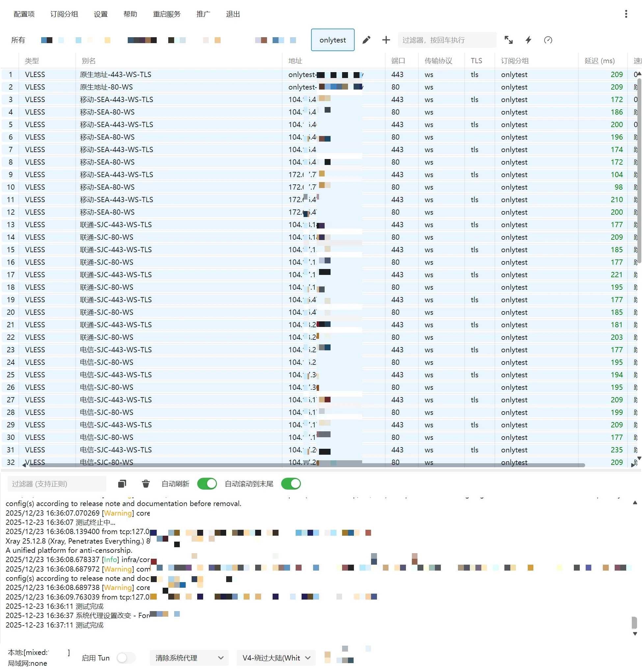Disable the 自动刷新 toggle
The width and height of the screenshot is (642, 672).
point(207,483)
